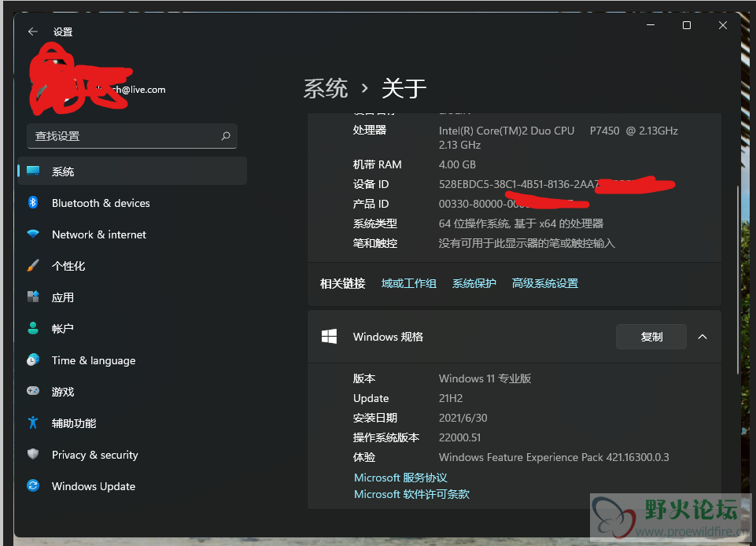The width and height of the screenshot is (756, 546).
Task: Open the Microsoft 软件许可条款 link
Action: coord(411,494)
